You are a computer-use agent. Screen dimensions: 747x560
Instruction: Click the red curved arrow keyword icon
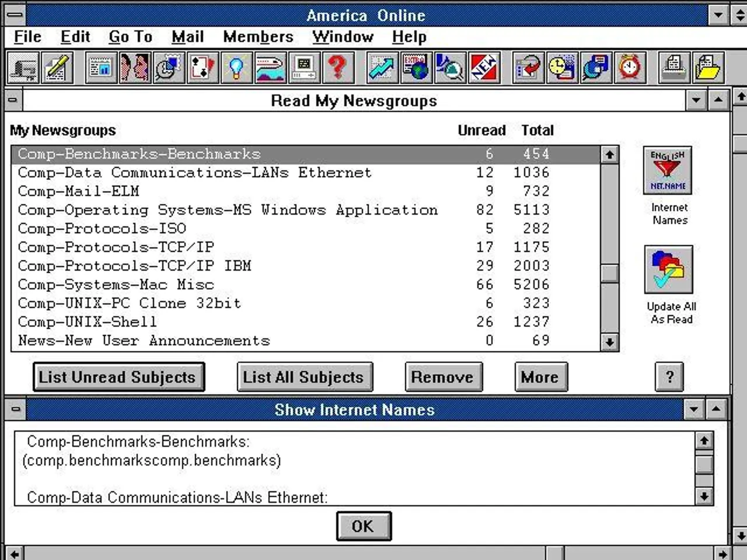[528, 68]
